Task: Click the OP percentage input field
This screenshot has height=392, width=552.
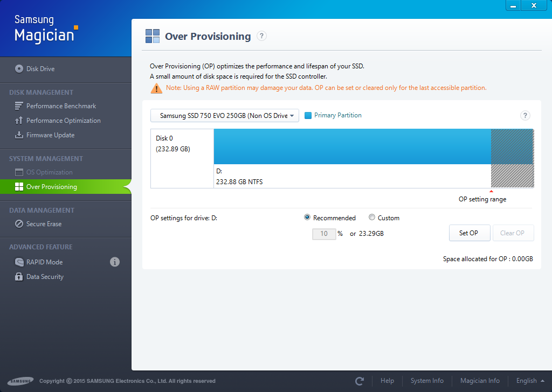Action: pos(324,234)
